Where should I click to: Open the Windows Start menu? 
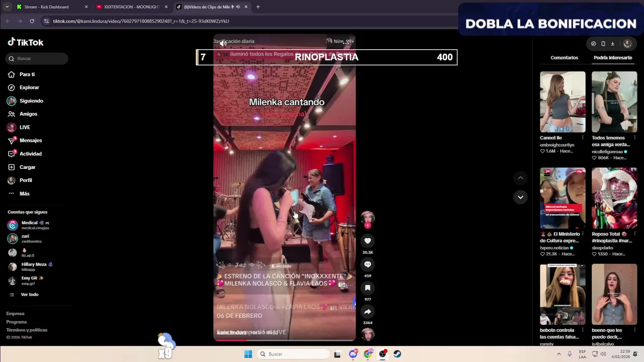(248, 354)
